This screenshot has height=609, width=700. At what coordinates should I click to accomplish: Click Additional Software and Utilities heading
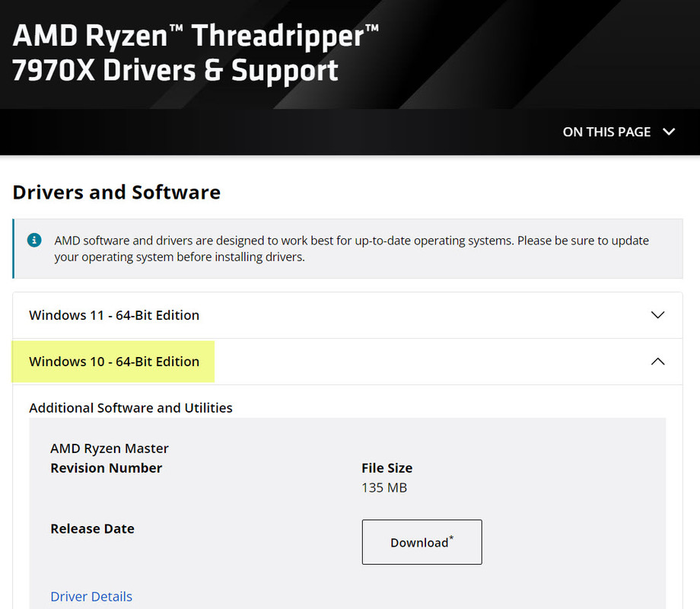131,408
